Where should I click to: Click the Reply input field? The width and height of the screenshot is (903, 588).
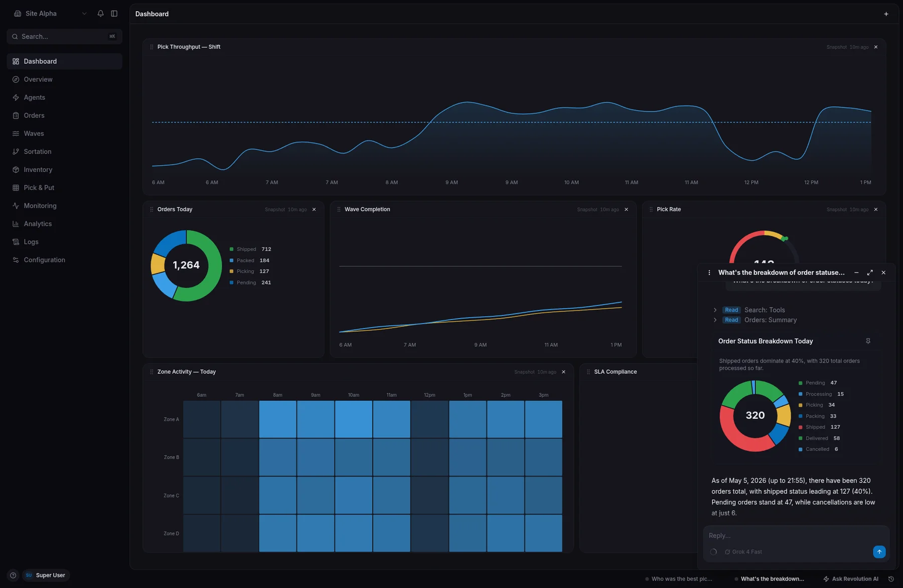click(796, 536)
